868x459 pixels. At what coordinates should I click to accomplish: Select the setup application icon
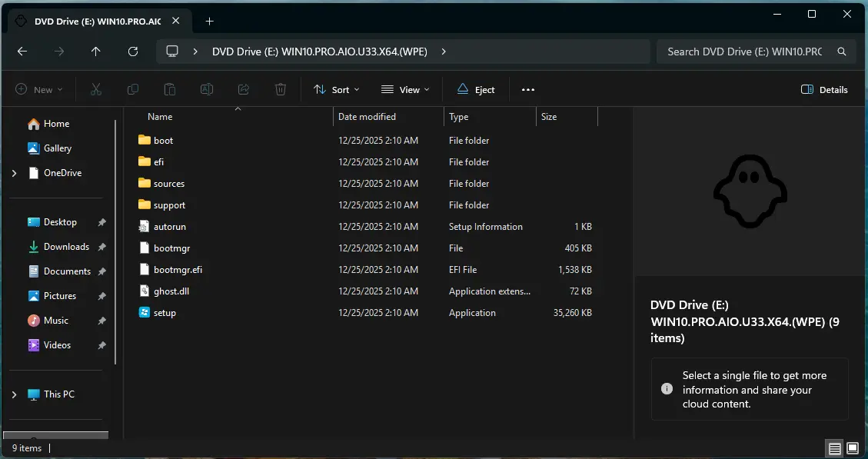[144, 313]
